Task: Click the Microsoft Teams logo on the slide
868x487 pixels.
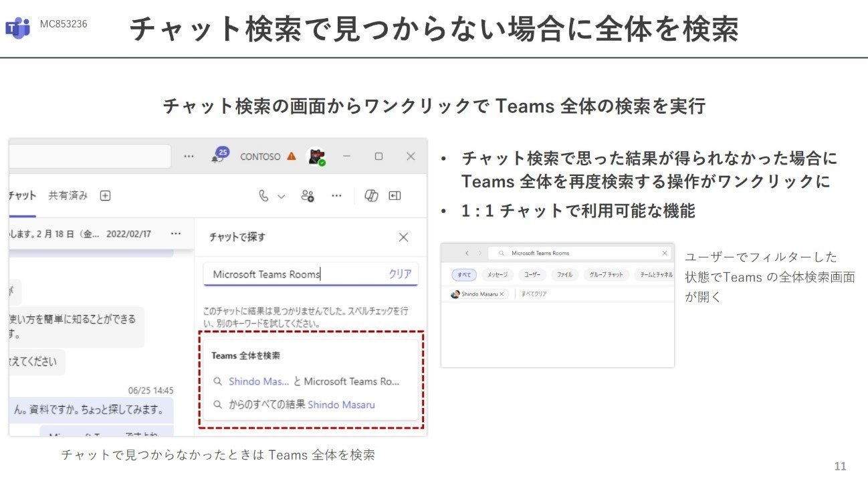Action: [x=18, y=27]
